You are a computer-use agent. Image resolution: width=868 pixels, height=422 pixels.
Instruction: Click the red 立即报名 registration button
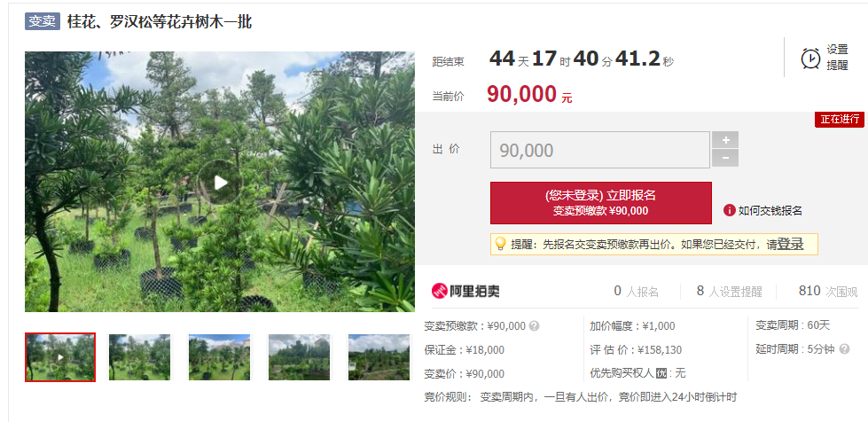600,203
